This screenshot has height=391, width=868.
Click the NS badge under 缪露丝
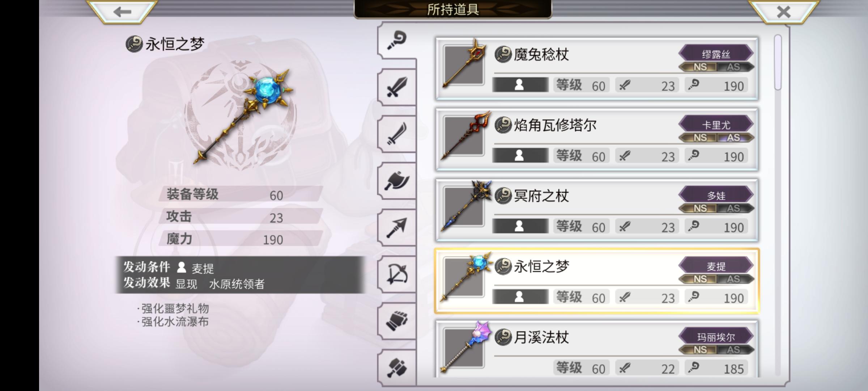(699, 67)
